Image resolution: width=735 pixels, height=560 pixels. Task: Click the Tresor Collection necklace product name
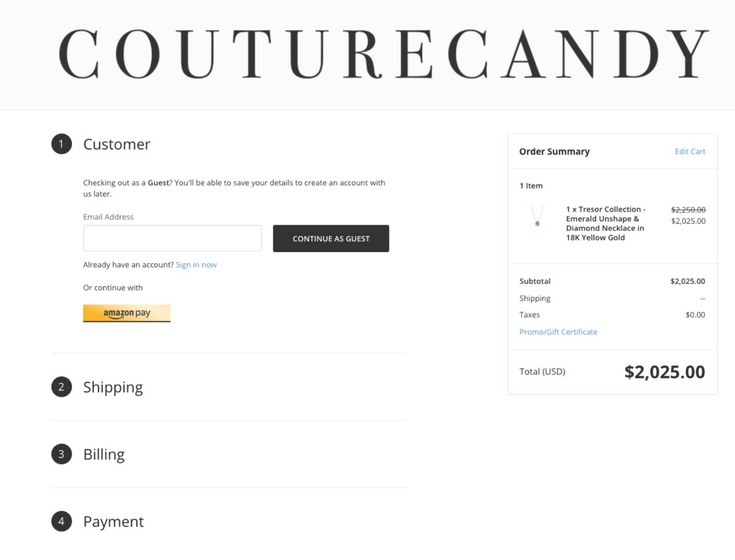(x=605, y=223)
